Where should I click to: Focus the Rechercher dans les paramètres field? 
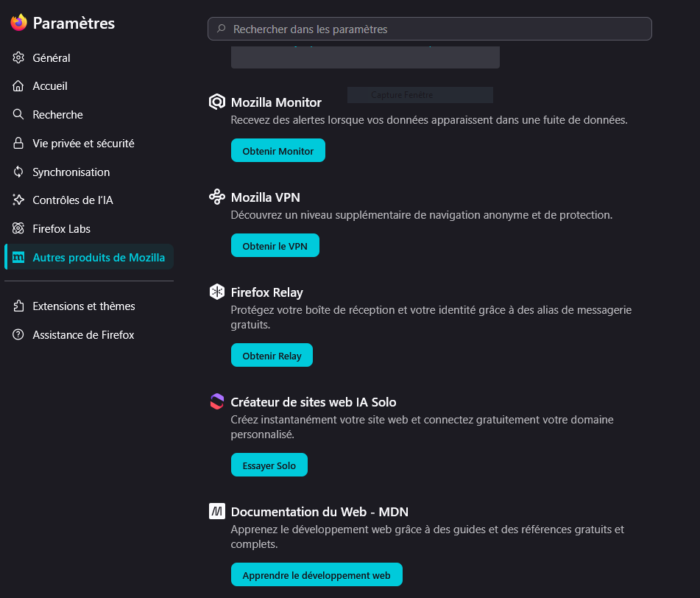coord(429,29)
